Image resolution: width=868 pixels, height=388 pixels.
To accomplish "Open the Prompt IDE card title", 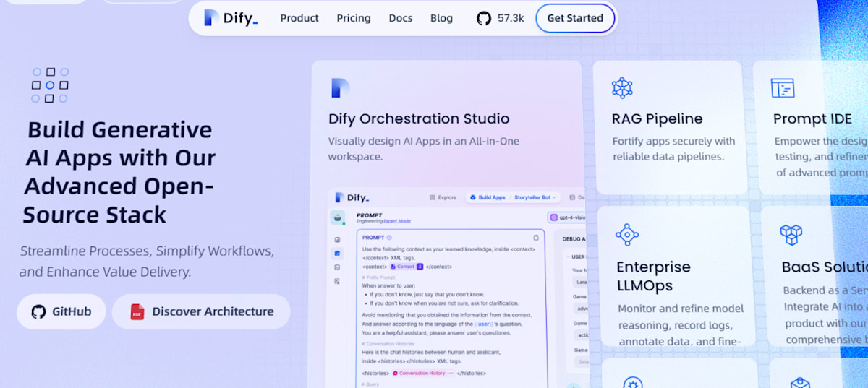I will tap(812, 118).
